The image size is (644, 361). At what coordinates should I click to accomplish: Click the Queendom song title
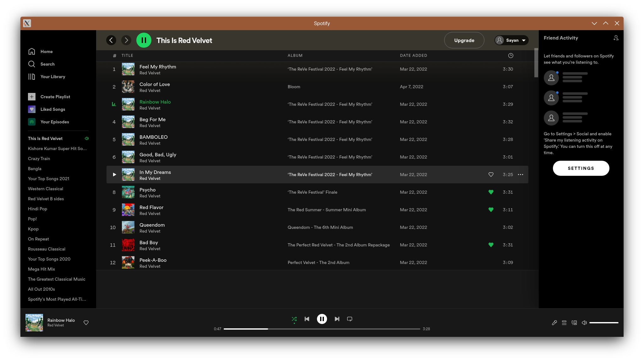tap(152, 225)
